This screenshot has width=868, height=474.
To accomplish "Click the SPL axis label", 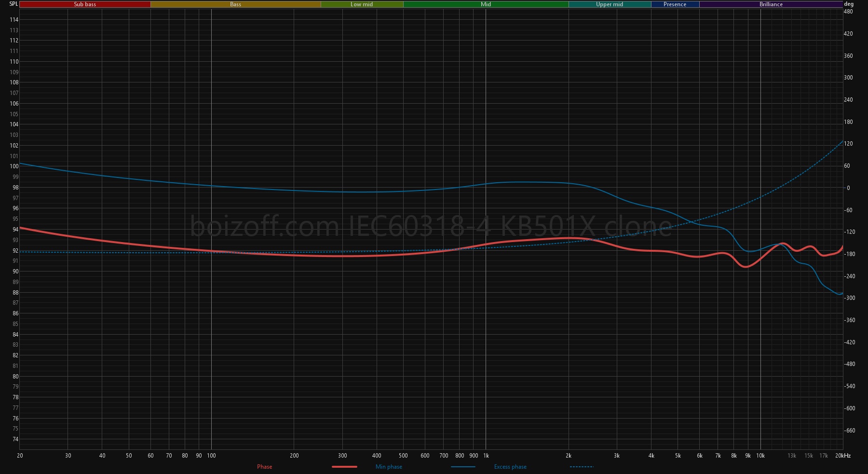I will pos(14,4).
